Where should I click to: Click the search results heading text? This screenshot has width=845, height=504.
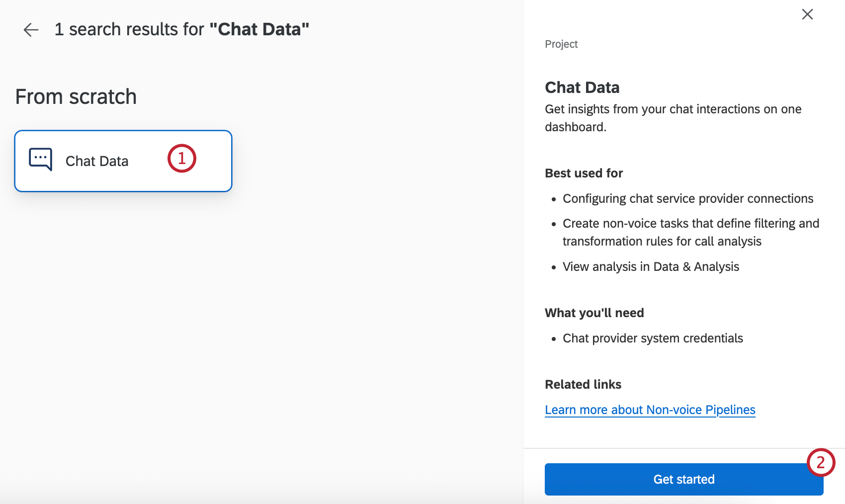[182, 29]
